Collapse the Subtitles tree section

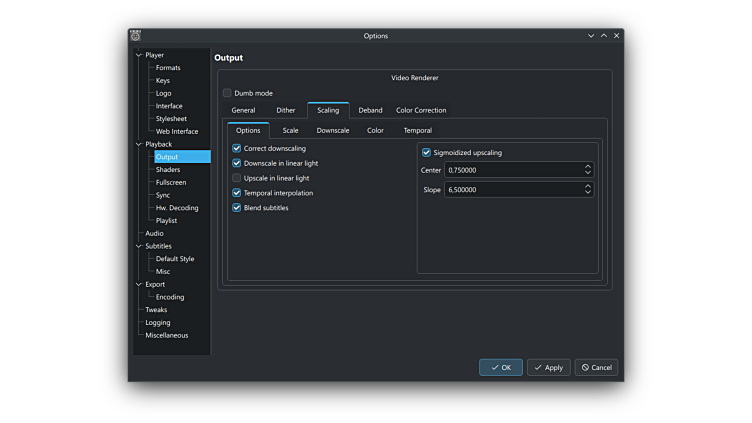(x=139, y=246)
